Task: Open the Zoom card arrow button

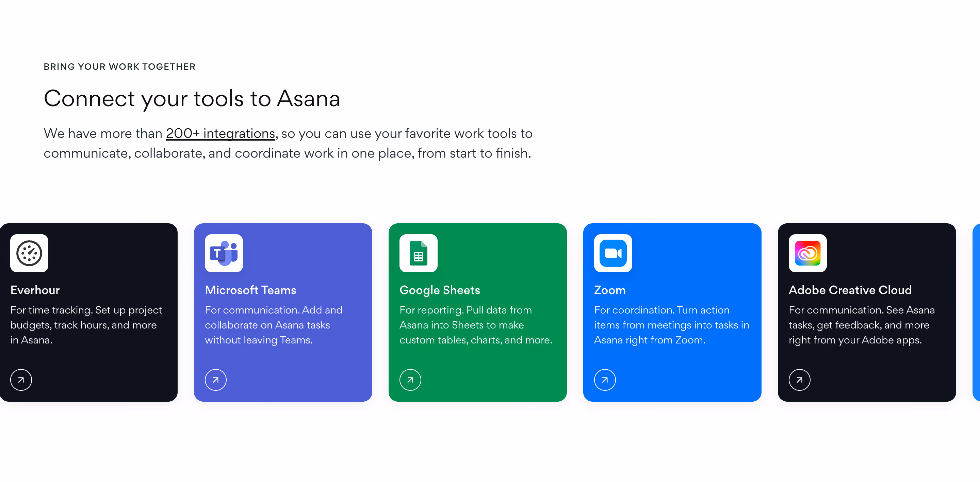Action: coord(605,380)
